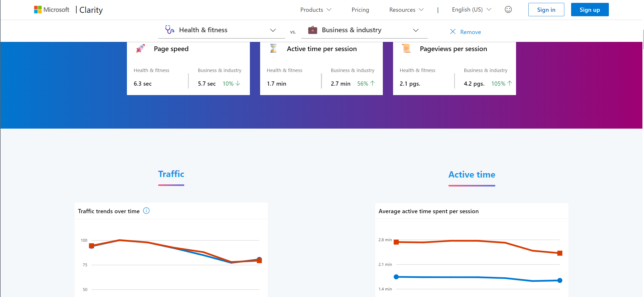This screenshot has width=644, height=297.
Task: Click the Sign in button
Action: click(546, 9)
